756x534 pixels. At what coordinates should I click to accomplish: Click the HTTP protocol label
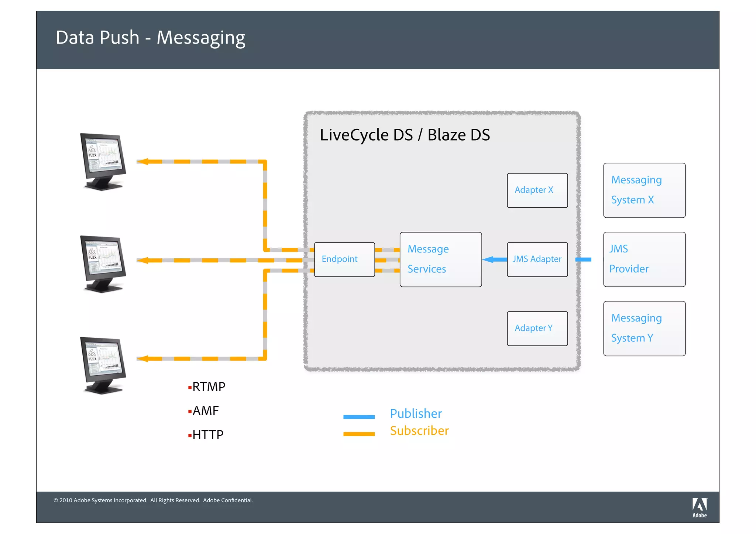click(208, 435)
